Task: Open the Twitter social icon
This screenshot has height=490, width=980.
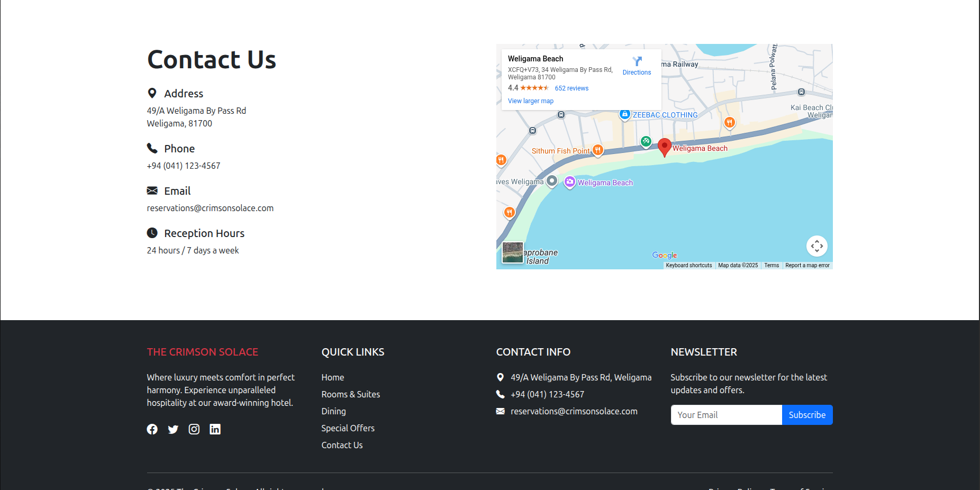Action: (173, 429)
